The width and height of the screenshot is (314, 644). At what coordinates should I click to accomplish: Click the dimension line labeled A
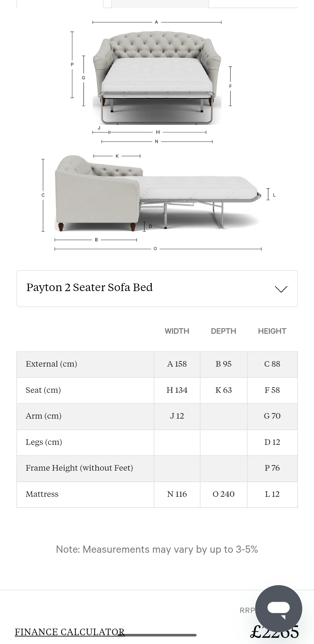point(157,22)
